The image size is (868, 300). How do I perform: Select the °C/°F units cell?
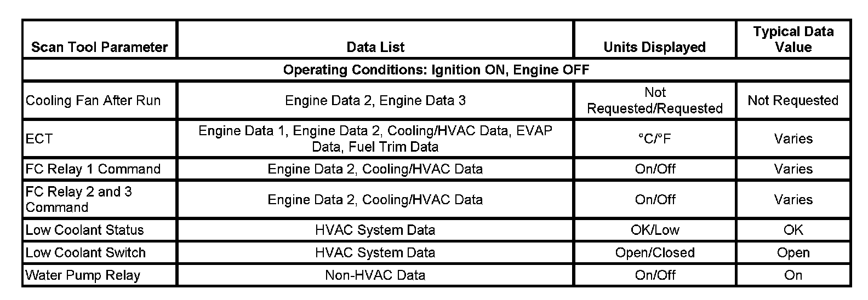pyautogui.click(x=654, y=139)
